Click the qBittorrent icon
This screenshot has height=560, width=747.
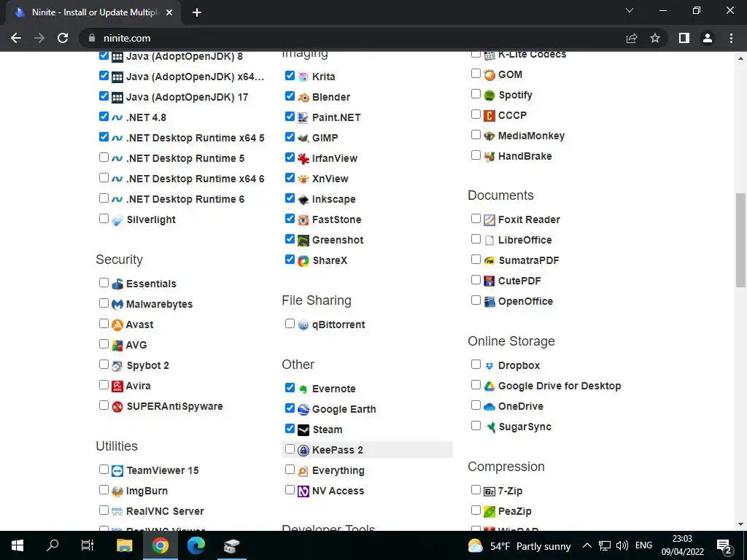303,324
